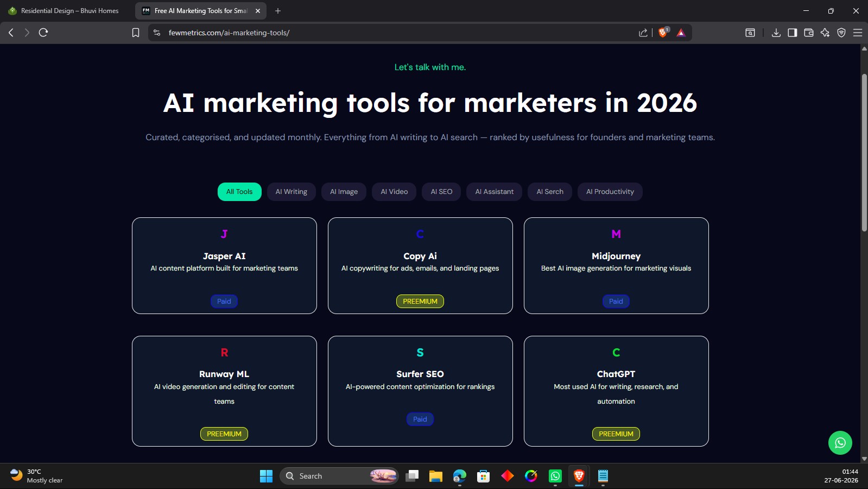Image resolution: width=868 pixels, height=489 pixels.
Task: Click the "Let's talk with me." text
Action: click(x=430, y=67)
